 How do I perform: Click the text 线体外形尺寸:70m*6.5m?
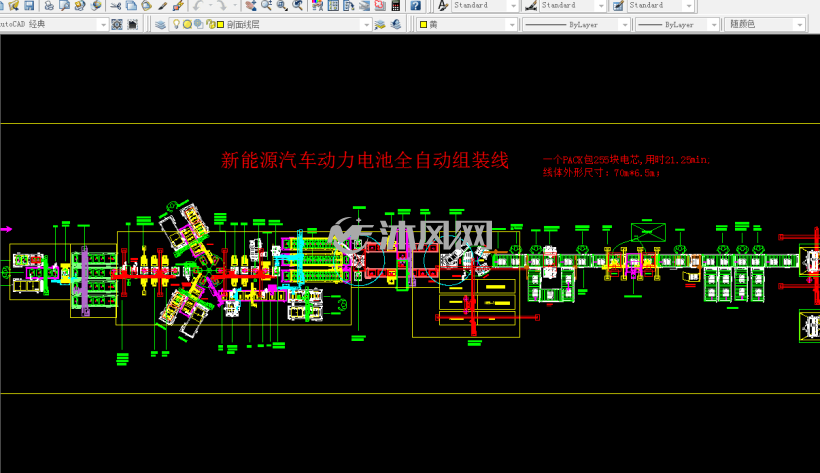point(601,173)
